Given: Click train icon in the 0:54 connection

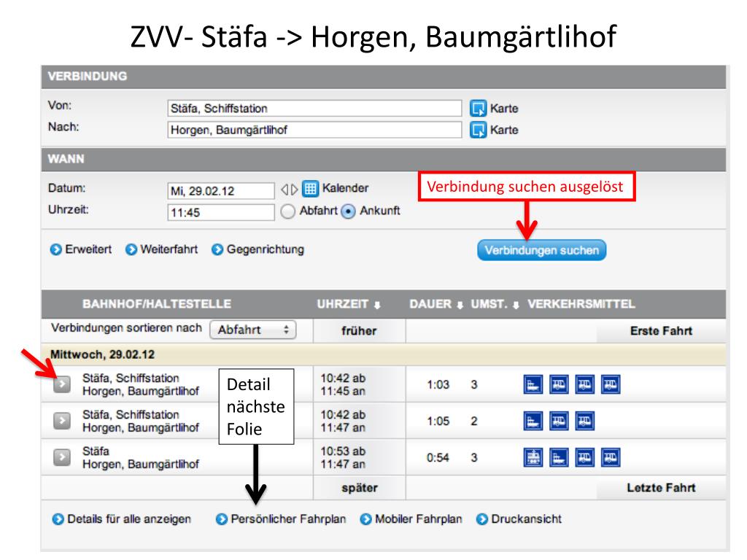Looking at the screenshot, I should click(533, 458).
